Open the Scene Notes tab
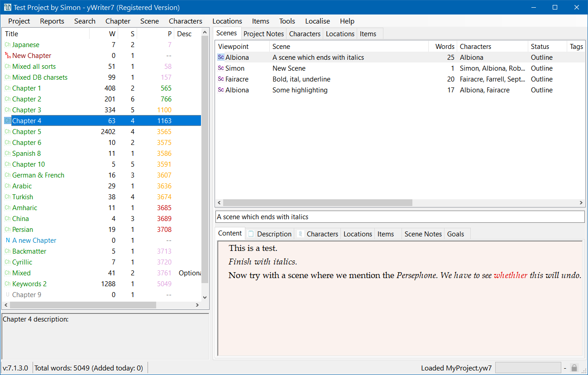This screenshot has height=375, width=588. 423,234
